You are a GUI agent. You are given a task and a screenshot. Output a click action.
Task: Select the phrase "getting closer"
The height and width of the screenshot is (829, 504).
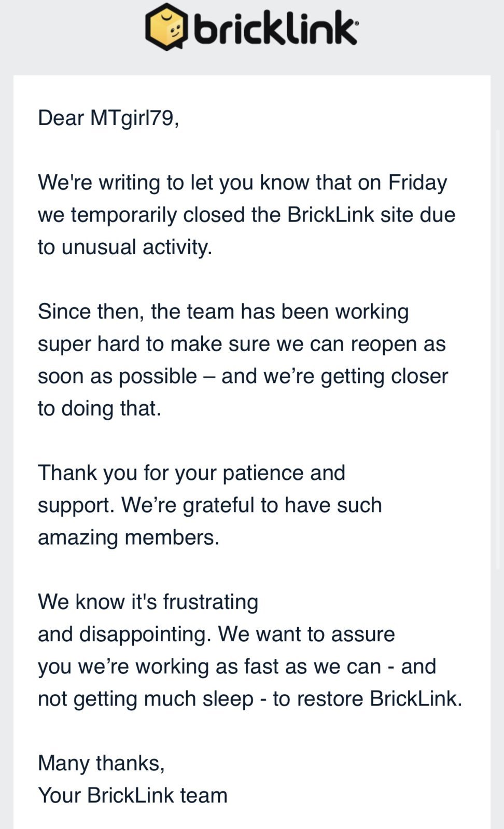[x=384, y=376]
